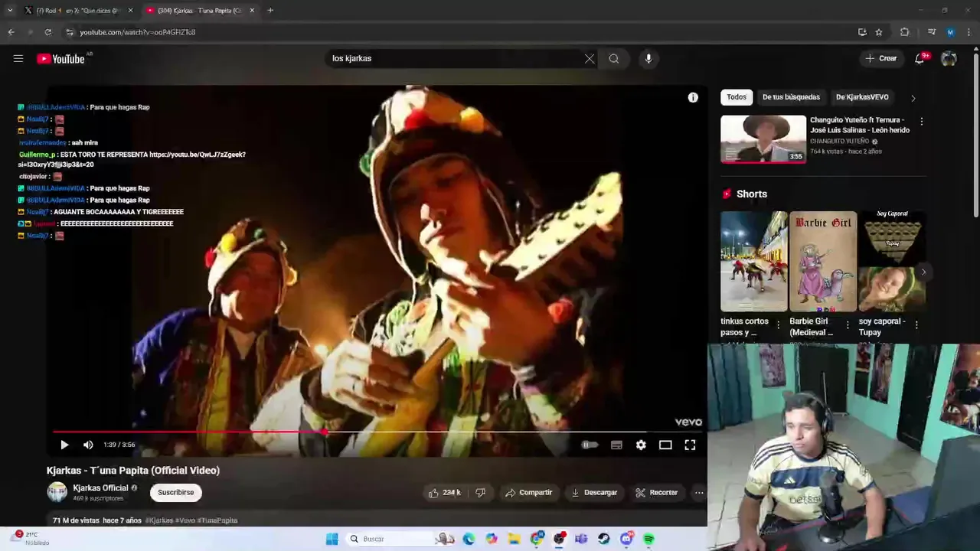The width and height of the screenshot is (980, 551).
Task: Dislike the video with thumbs down
Action: pyautogui.click(x=481, y=493)
